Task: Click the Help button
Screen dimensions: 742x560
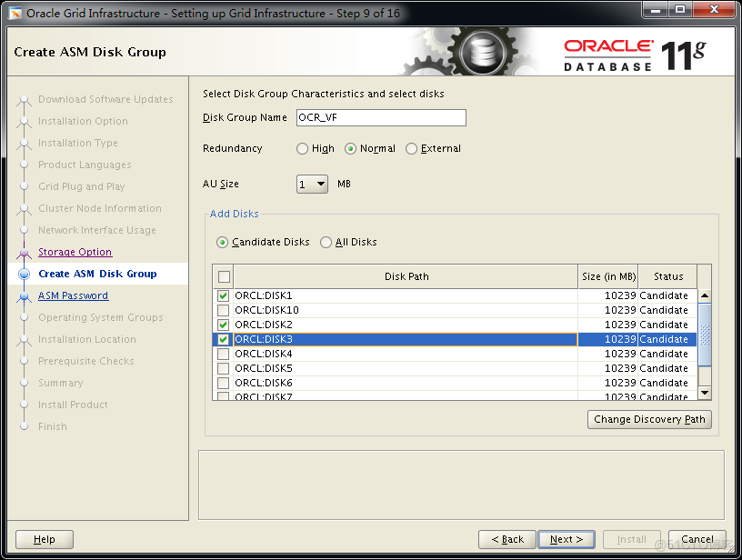Action: tap(45, 540)
